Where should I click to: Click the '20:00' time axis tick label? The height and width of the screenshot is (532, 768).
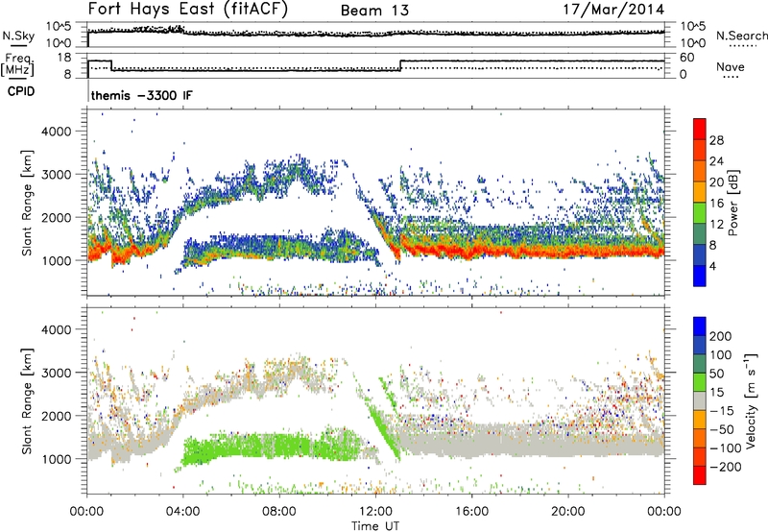568,512
